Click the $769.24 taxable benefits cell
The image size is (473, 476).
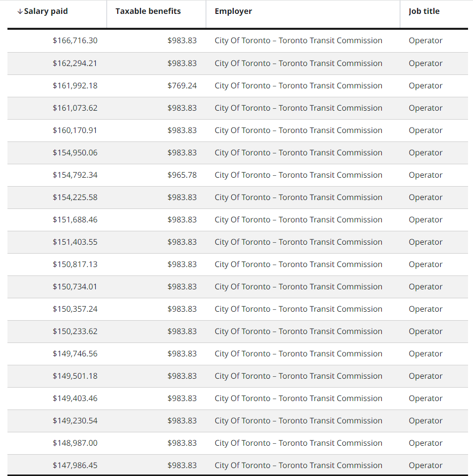tap(182, 86)
